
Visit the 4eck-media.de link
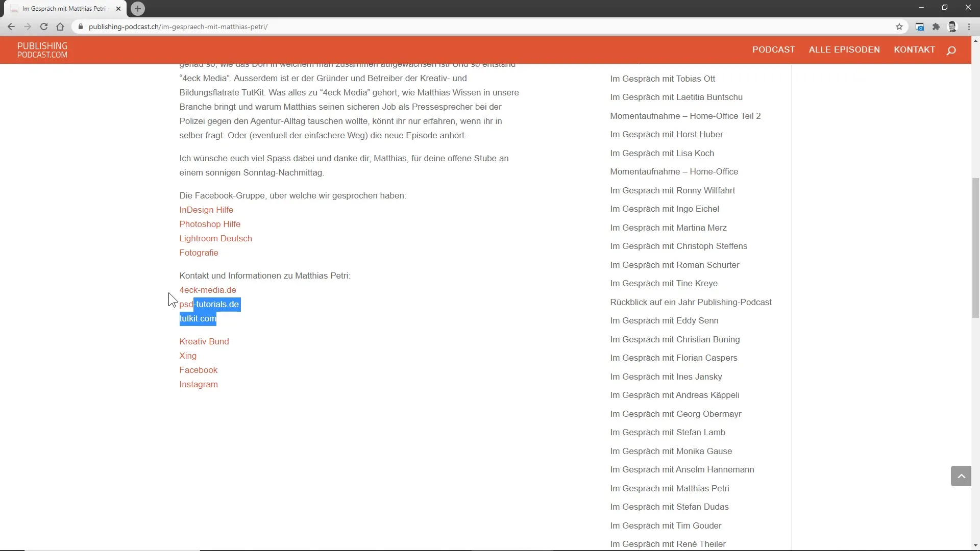point(208,290)
